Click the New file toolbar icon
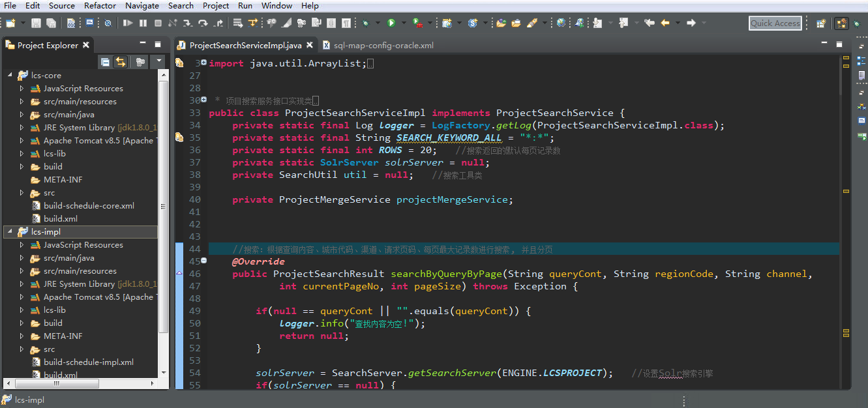The height and width of the screenshot is (408, 868). coord(10,23)
